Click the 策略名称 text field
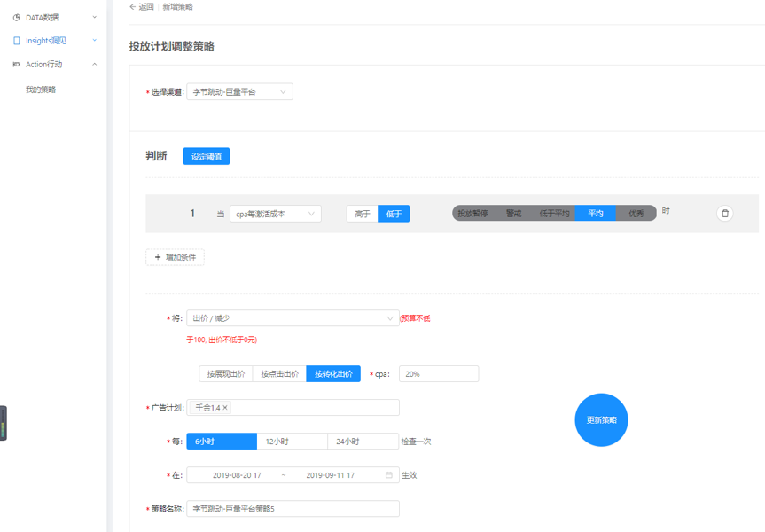The height and width of the screenshot is (532, 765). [293, 509]
